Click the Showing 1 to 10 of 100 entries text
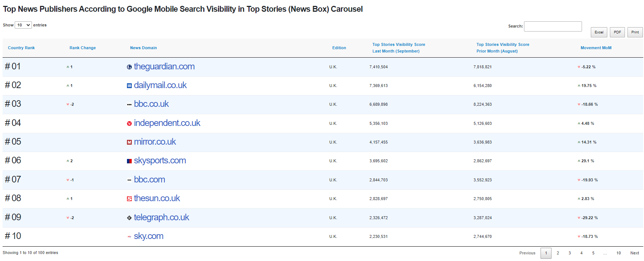This screenshot has width=644, height=261. pos(30,253)
